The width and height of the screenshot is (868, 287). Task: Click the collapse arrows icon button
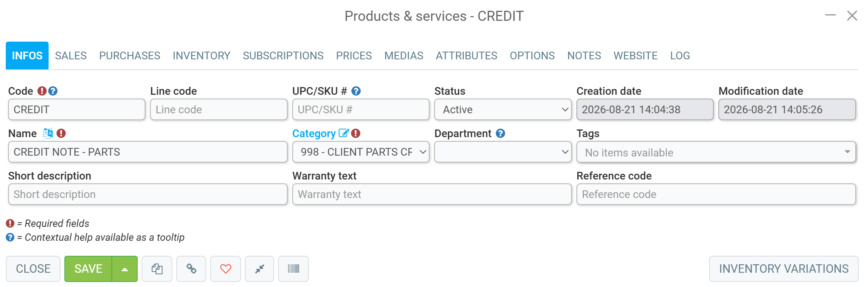pos(260,269)
